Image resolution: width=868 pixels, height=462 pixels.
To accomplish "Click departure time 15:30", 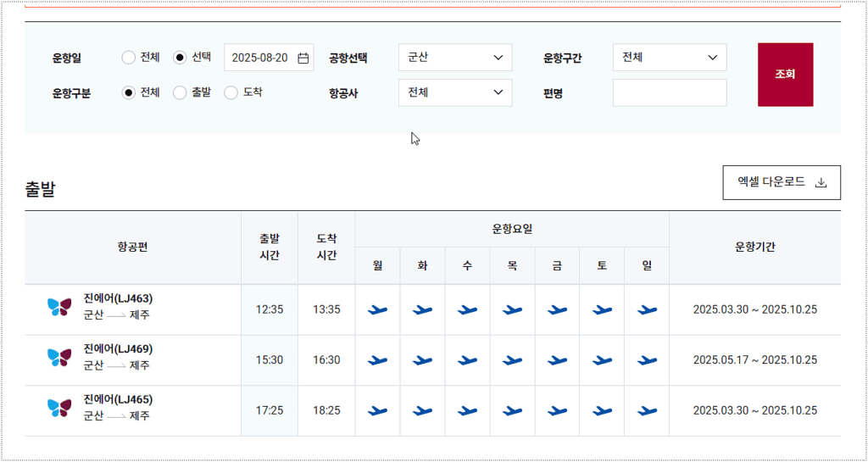I will pyautogui.click(x=270, y=360).
